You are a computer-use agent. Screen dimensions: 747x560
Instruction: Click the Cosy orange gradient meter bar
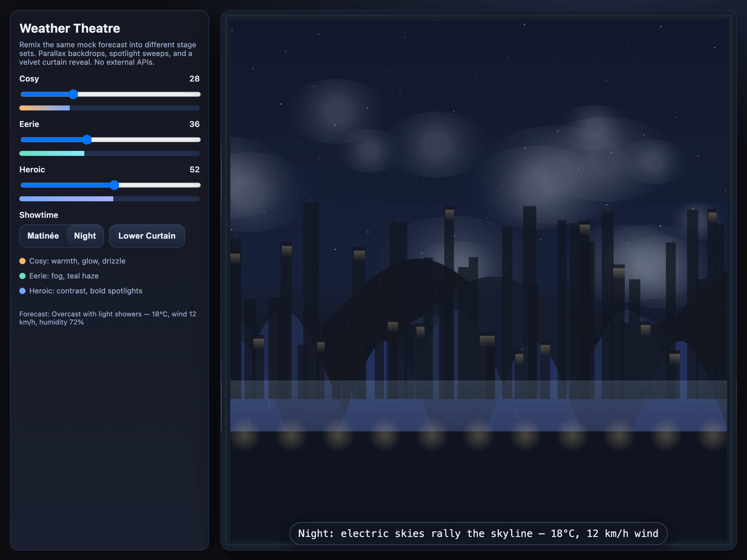coord(45,108)
